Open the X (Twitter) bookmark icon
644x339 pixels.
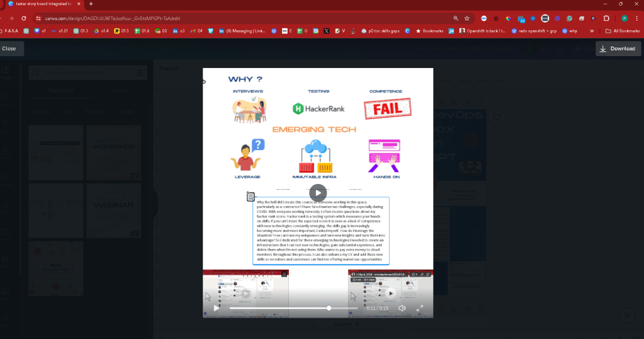(327, 31)
